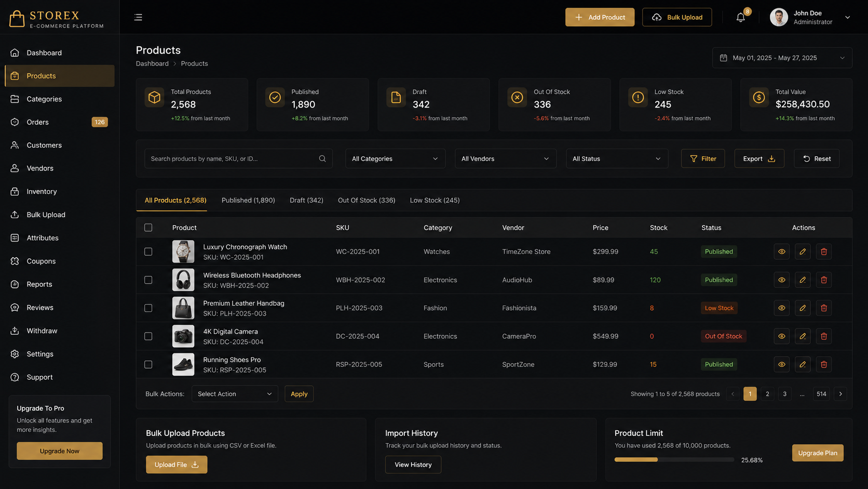Viewport: 868px width, 489px height.
Task: Check the 4K Digital Camera row checkbox
Action: (148, 336)
